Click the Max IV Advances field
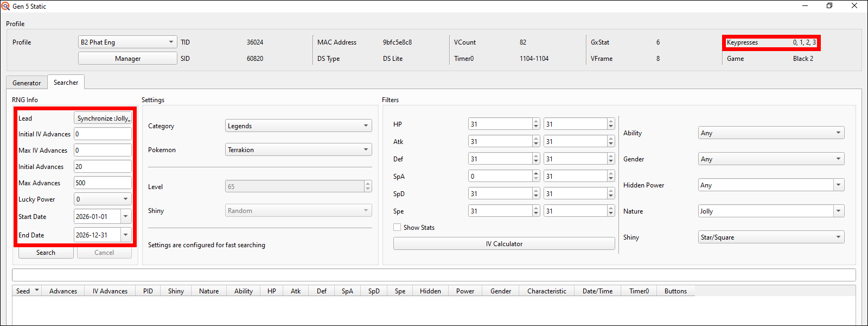This screenshot has width=868, height=326. [103, 150]
